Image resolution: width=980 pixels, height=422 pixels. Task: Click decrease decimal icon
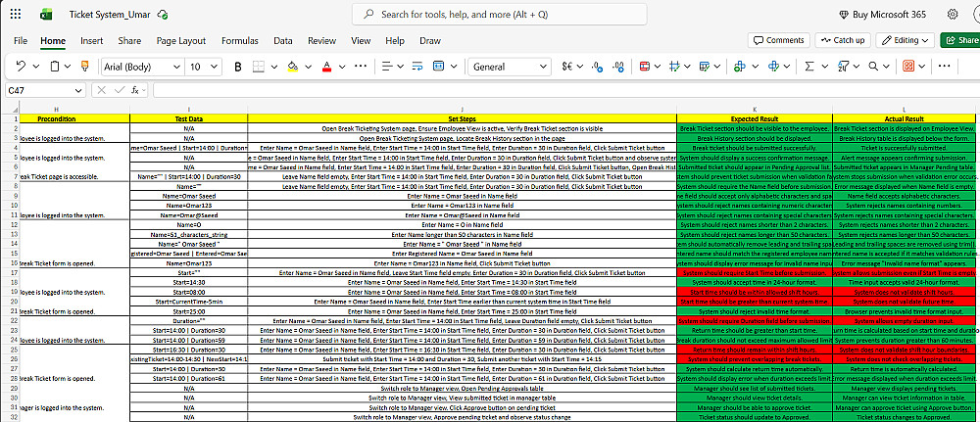click(618, 67)
